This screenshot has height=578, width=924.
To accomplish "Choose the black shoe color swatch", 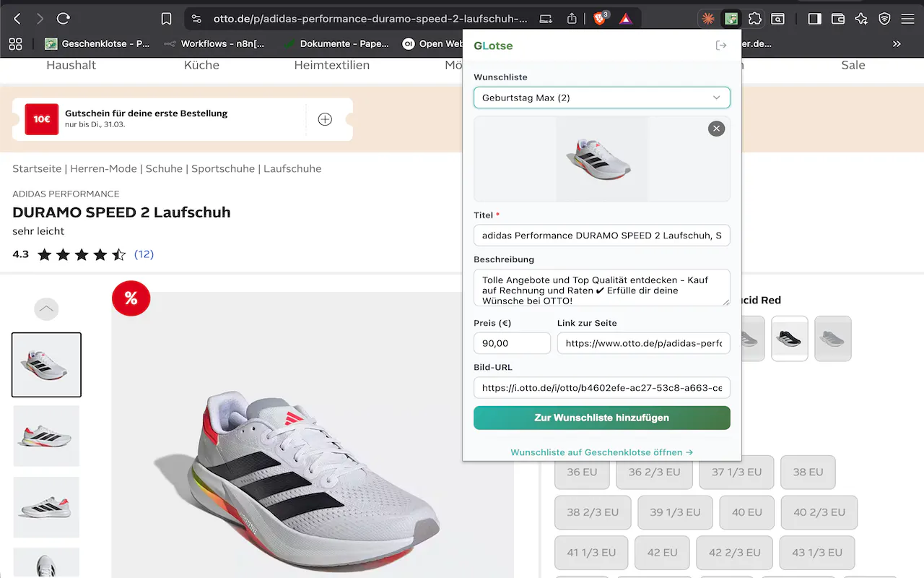I will [x=789, y=338].
